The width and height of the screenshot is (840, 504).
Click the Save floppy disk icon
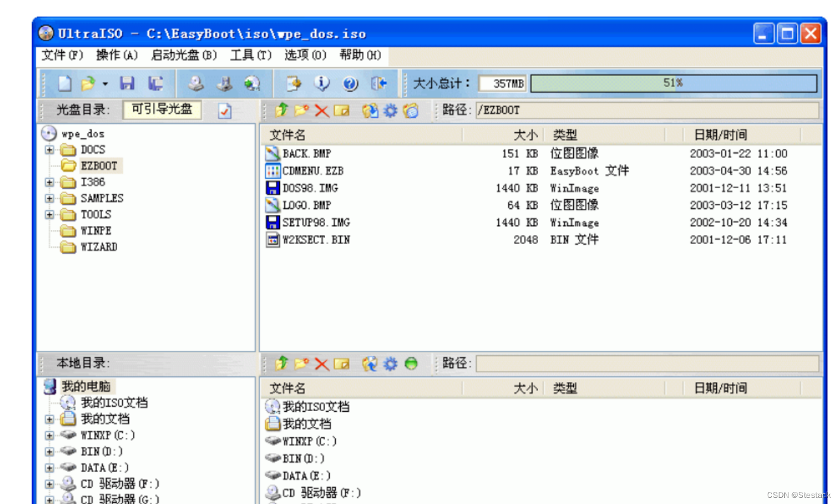[x=128, y=84]
